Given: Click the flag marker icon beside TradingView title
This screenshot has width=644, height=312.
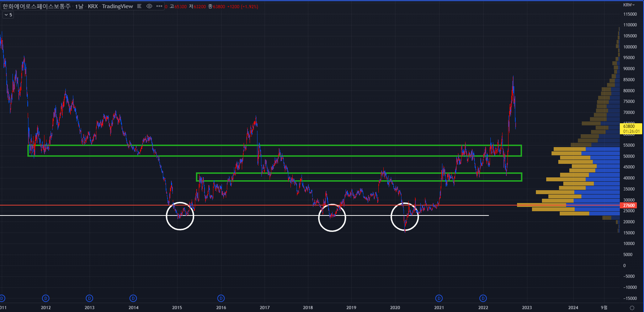Looking at the screenshot, I should pos(139,6).
